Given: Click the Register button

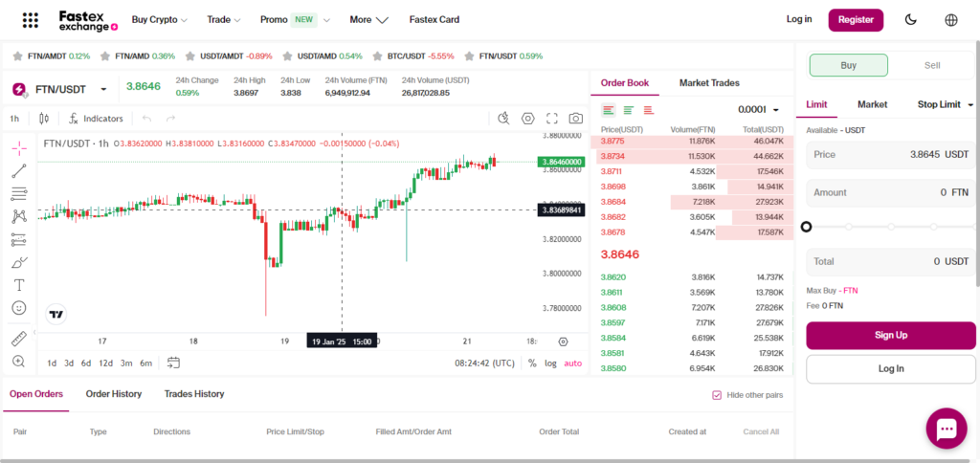Looking at the screenshot, I should tap(856, 20).
